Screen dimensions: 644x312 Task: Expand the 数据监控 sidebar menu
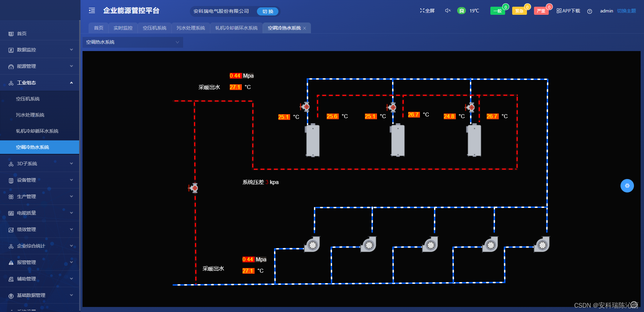click(40, 50)
